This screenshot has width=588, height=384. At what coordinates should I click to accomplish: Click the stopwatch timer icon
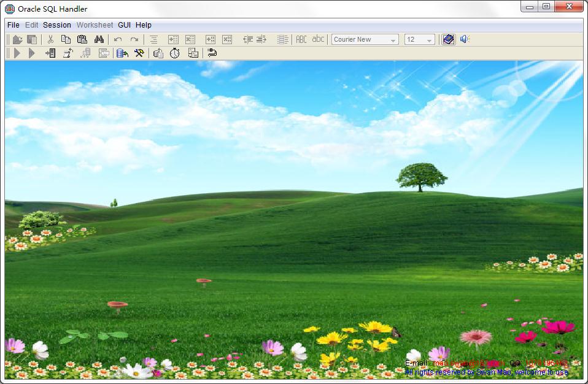(173, 52)
